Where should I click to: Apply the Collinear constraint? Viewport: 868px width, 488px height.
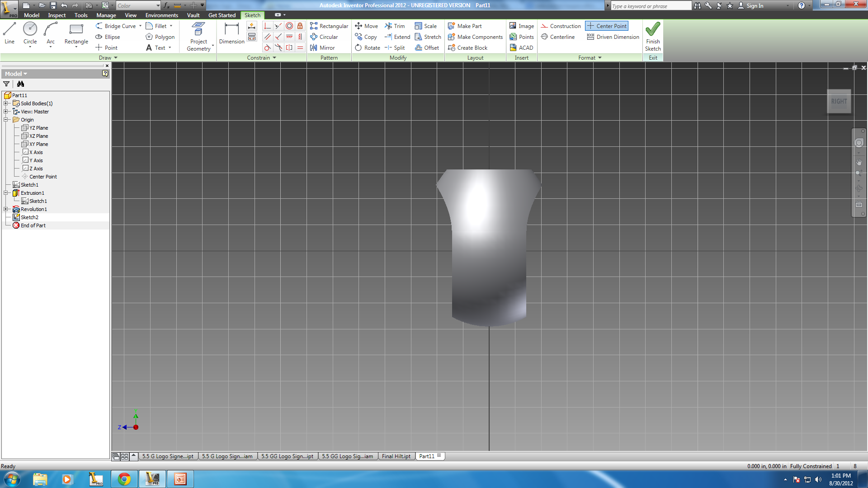pyautogui.click(x=278, y=26)
